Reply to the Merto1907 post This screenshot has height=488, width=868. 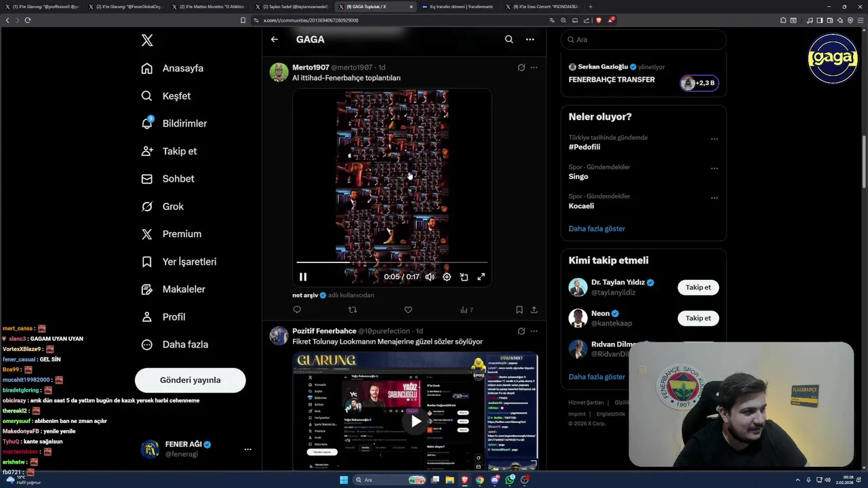297,310
